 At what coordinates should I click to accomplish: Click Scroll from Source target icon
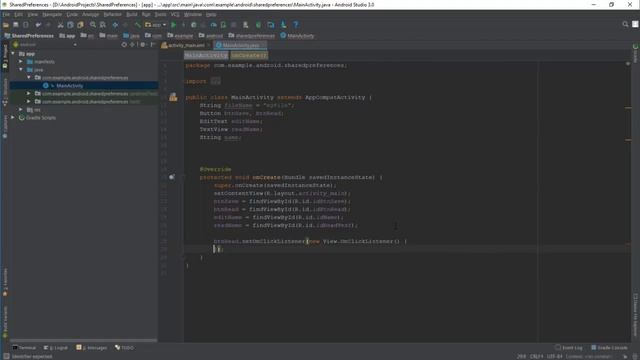coord(124,44)
